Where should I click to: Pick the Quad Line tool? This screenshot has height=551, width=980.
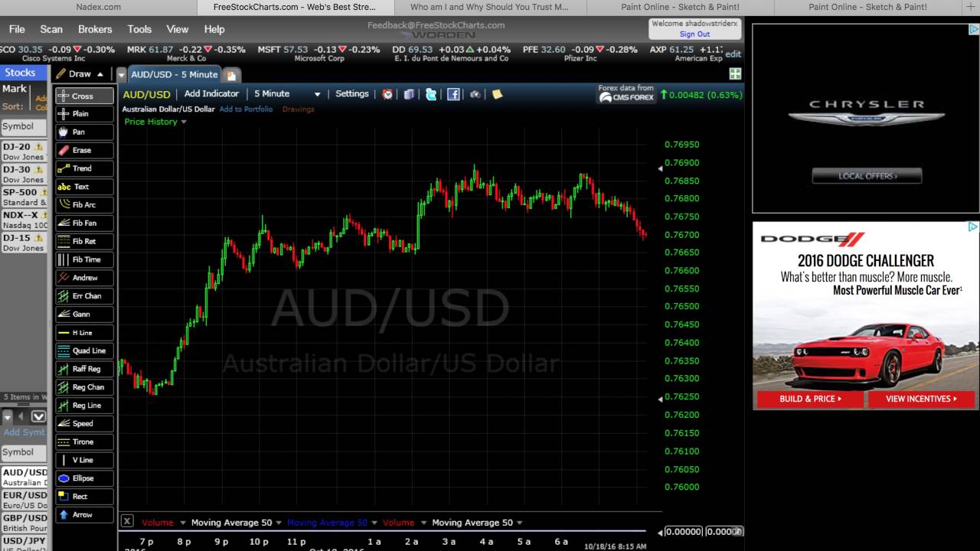(84, 351)
